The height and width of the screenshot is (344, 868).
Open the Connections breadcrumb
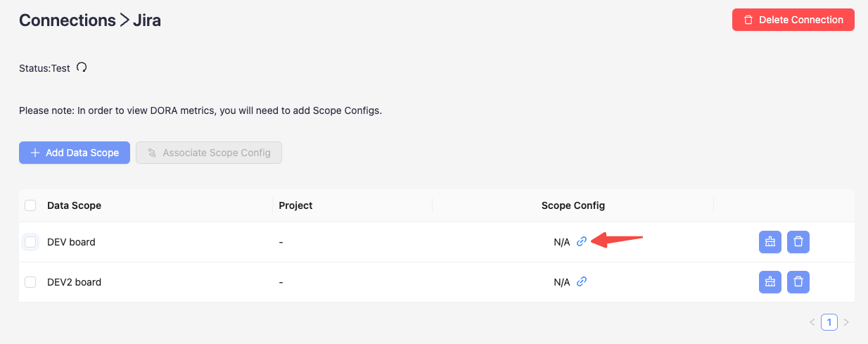(x=67, y=20)
